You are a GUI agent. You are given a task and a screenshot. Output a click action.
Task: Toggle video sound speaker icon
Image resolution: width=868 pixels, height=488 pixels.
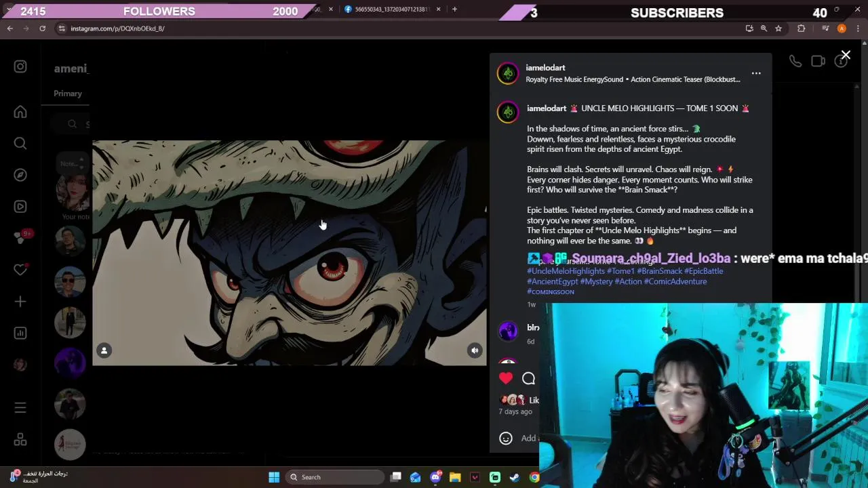coord(475,350)
